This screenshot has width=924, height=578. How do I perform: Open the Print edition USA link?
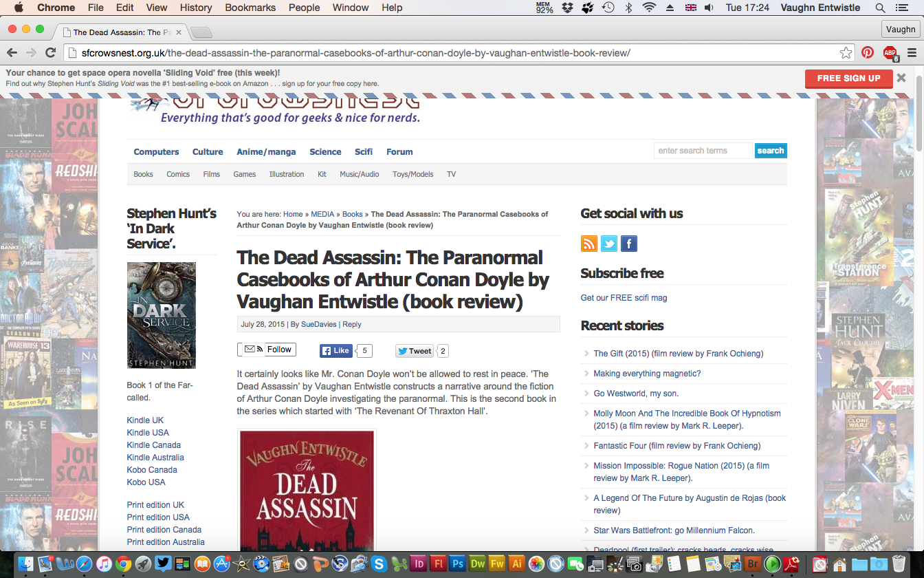(x=158, y=517)
